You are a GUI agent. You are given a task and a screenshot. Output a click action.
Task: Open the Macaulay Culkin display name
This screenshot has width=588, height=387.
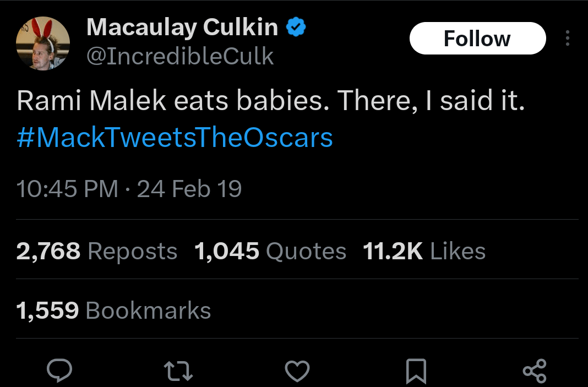click(182, 28)
